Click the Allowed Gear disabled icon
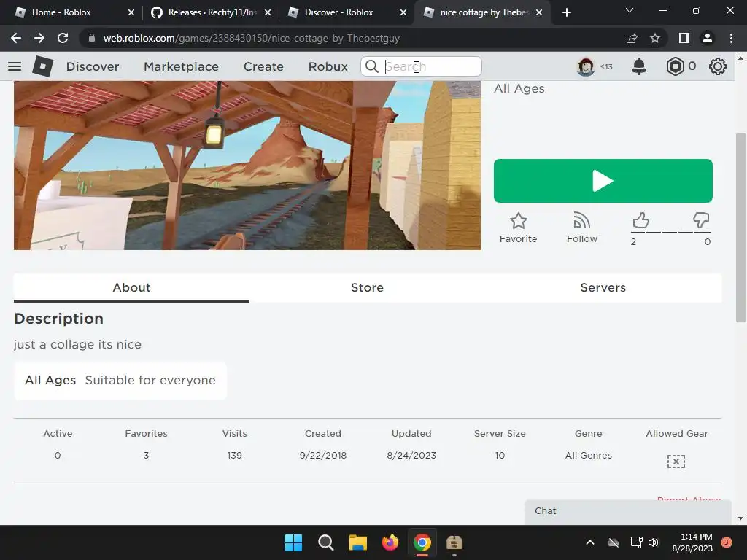Screen dimensions: 747x560 coord(676,462)
